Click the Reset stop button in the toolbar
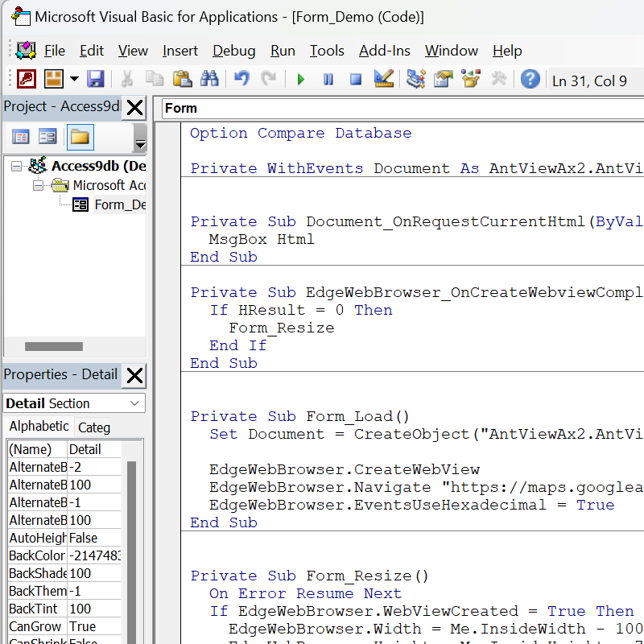This screenshot has width=644, height=644. point(356,79)
